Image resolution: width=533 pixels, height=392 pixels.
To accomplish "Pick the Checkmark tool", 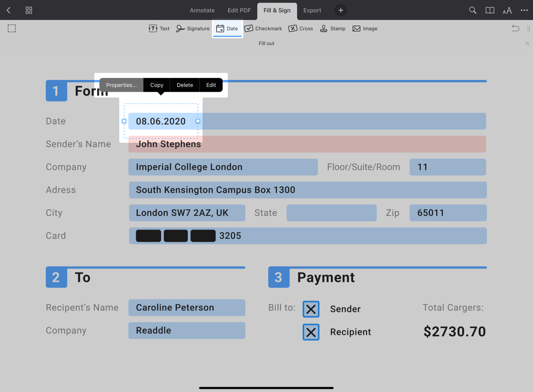I will pos(263,28).
